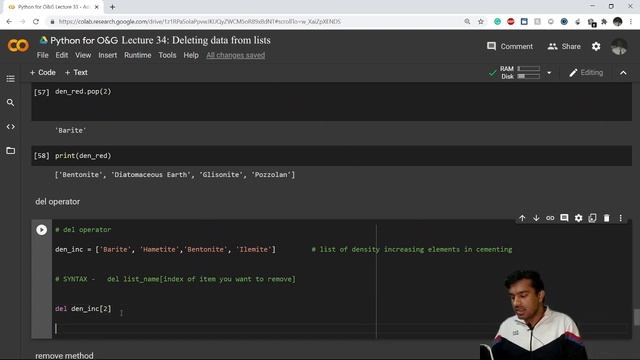
Task: Add a comment to the cell icon
Action: point(564,218)
